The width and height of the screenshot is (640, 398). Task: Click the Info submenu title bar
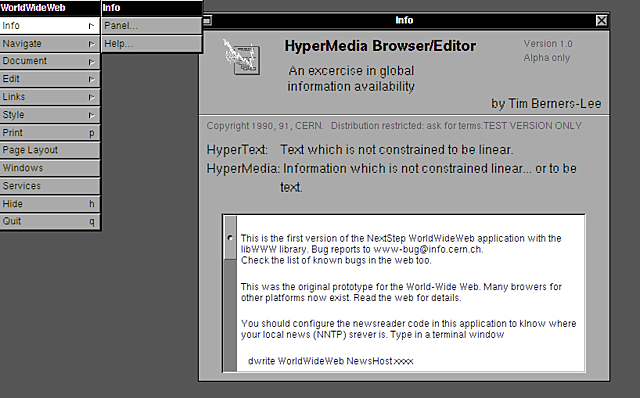pyautogui.click(x=151, y=8)
